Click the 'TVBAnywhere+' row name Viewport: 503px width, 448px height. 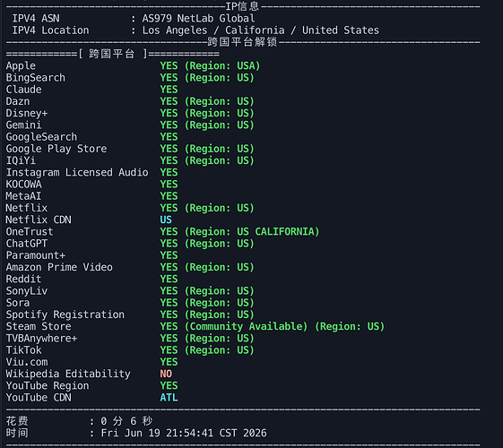click(x=41, y=339)
